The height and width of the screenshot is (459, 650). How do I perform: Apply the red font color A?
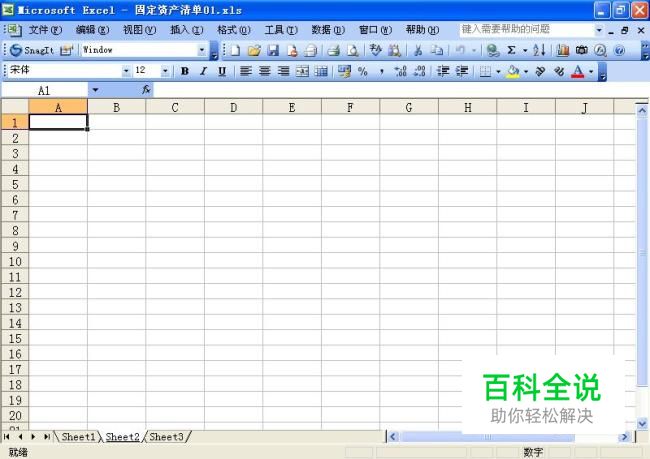[578, 71]
